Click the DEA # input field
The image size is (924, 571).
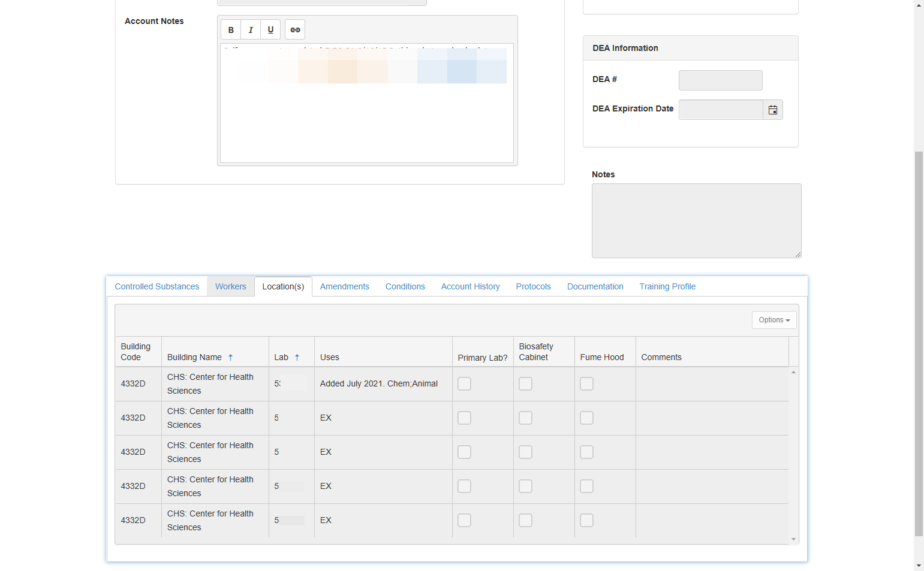721,80
